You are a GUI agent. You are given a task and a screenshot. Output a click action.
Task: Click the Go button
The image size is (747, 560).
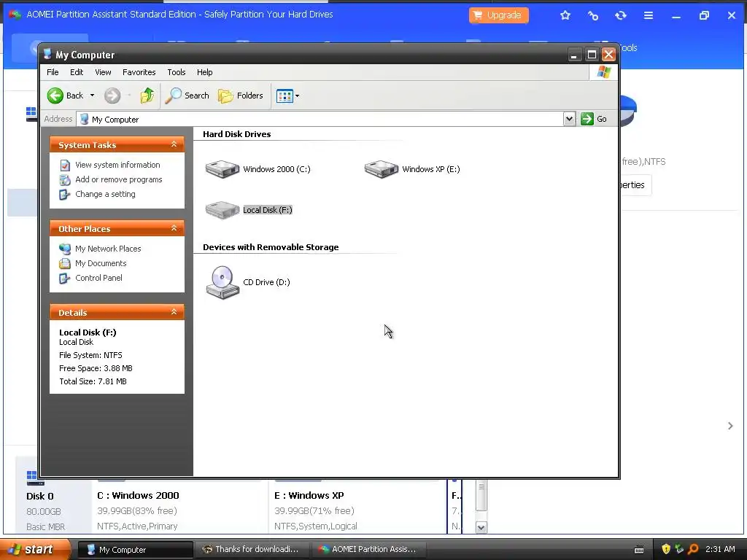click(x=594, y=119)
